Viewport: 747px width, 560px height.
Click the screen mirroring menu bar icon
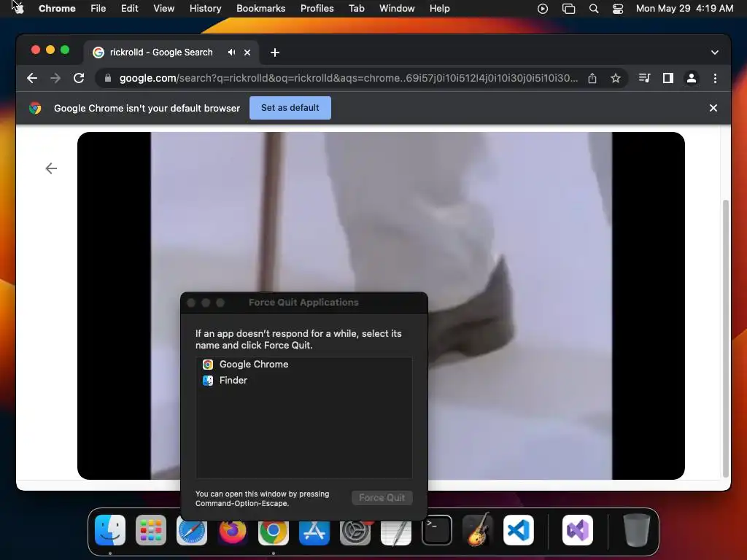pyautogui.click(x=568, y=9)
